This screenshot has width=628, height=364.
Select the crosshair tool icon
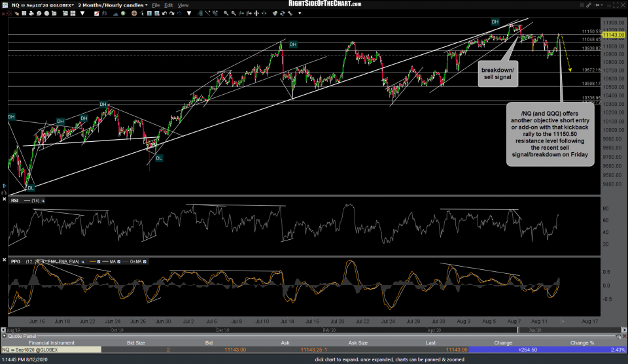pyautogui.click(x=9, y=13)
